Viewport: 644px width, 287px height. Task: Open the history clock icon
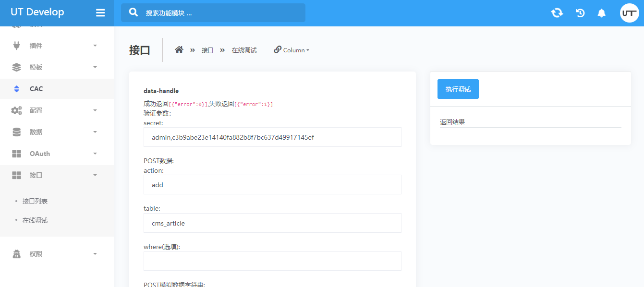(580, 13)
